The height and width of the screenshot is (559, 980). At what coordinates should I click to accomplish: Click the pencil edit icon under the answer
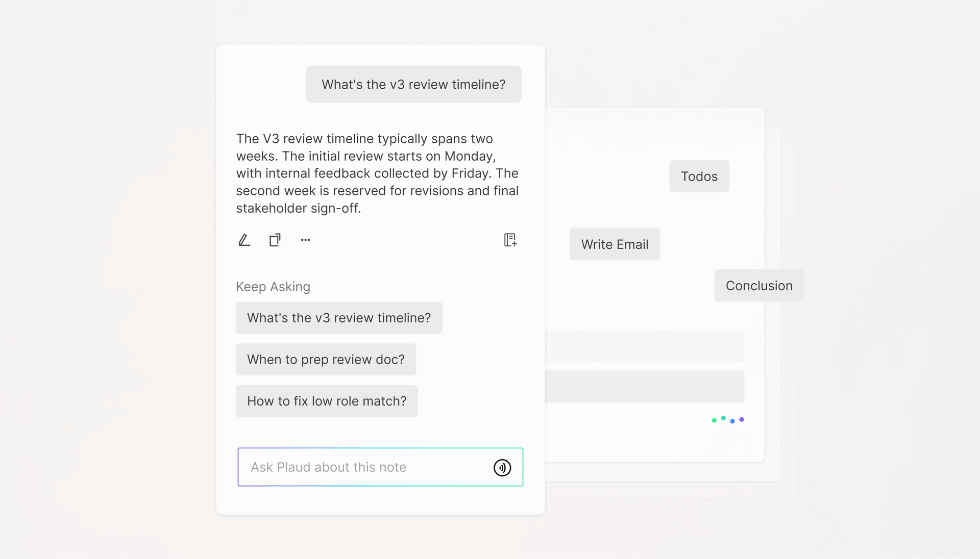(244, 240)
